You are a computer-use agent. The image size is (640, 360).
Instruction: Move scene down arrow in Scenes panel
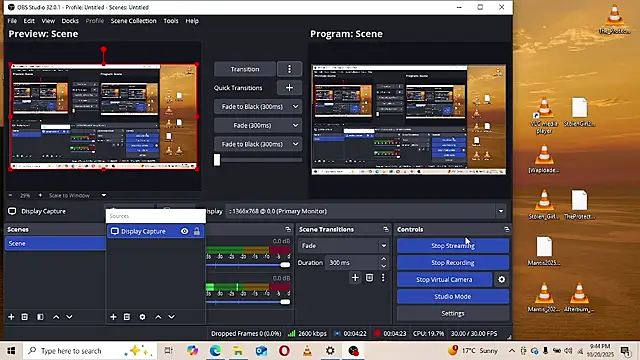[69, 317]
